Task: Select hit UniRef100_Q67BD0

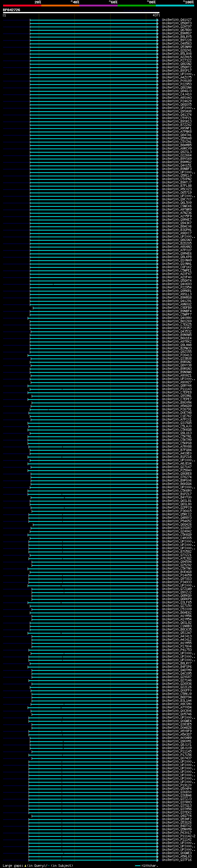Action: coord(176,30)
